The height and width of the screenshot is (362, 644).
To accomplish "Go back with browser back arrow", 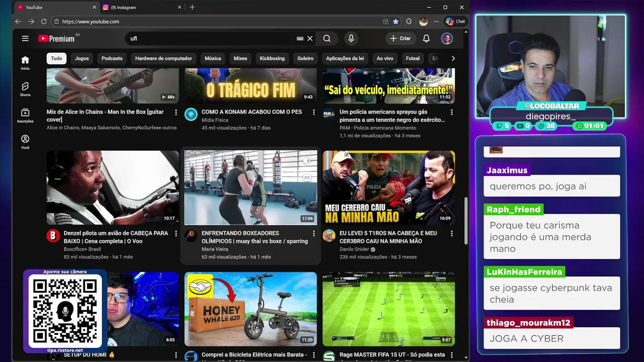I will point(18,22).
